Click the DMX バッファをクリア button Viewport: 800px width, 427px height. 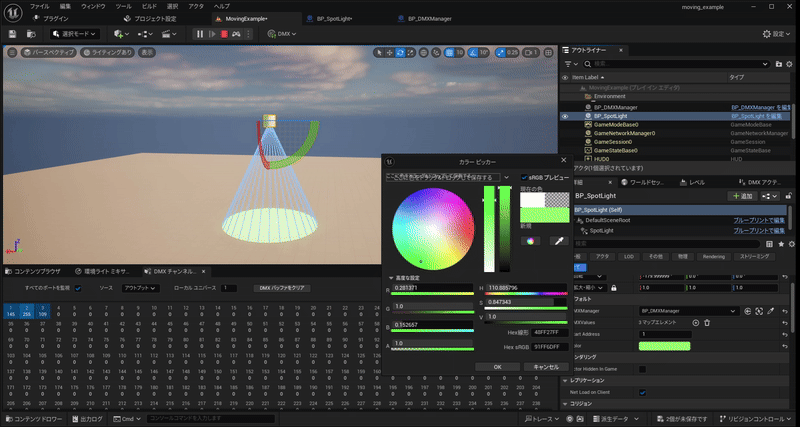pyautogui.click(x=282, y=288)
